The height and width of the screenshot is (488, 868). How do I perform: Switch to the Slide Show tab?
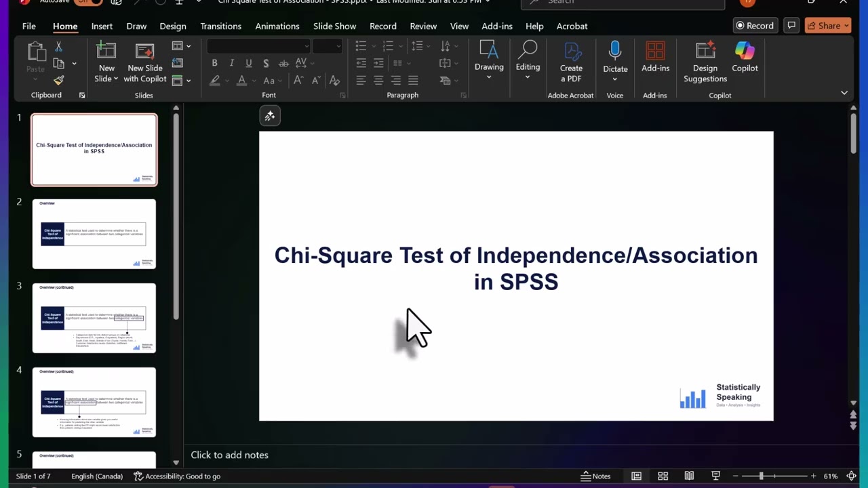334,26
